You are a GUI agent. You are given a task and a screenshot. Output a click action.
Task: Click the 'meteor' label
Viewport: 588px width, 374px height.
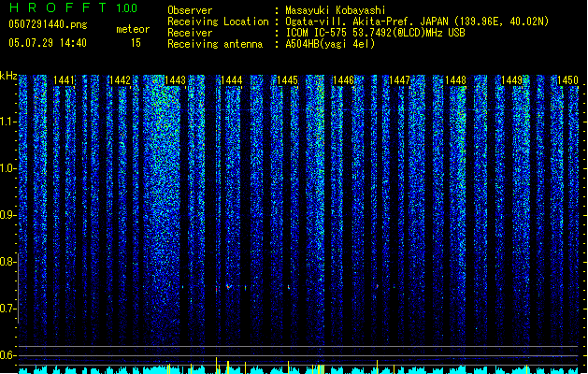coord(133,29)
